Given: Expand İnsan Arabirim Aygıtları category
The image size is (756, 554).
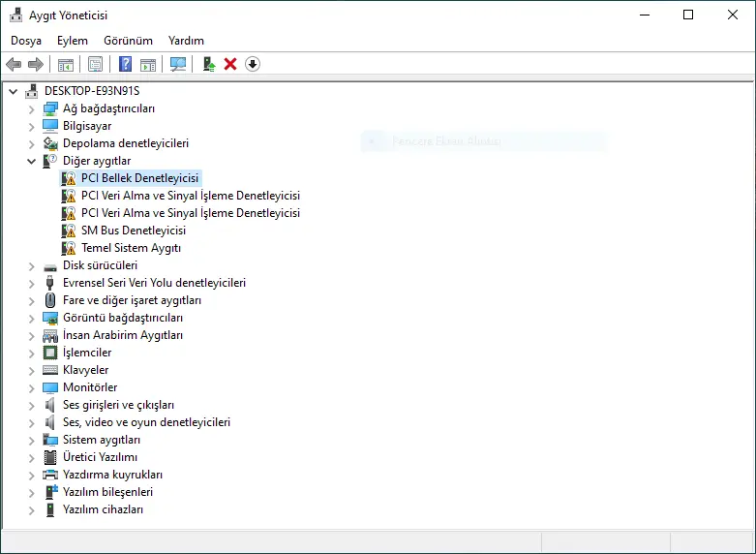Looking at the screenshot, I should (31, 336).
